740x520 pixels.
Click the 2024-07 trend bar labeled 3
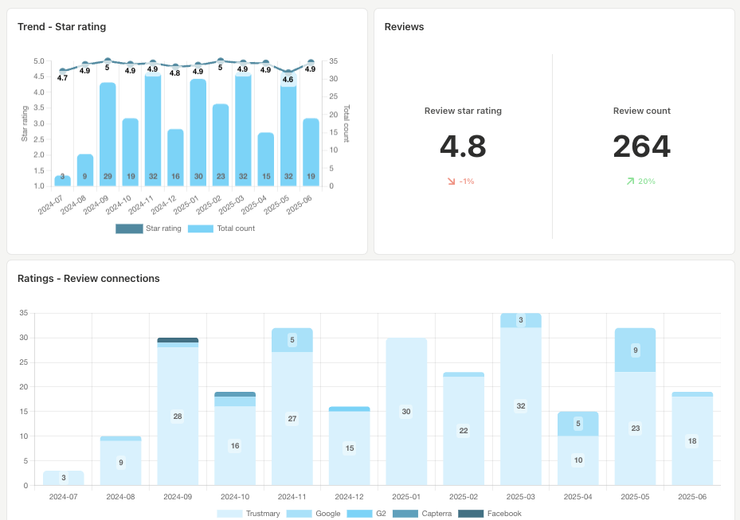[62, 181]
